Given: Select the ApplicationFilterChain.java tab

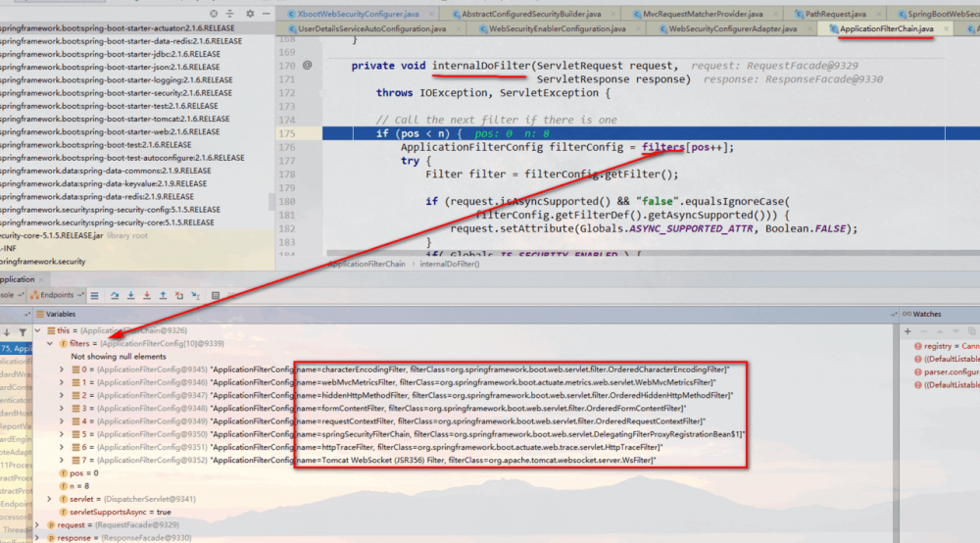Looking at the screenshot, I should [x=886, y=28].
